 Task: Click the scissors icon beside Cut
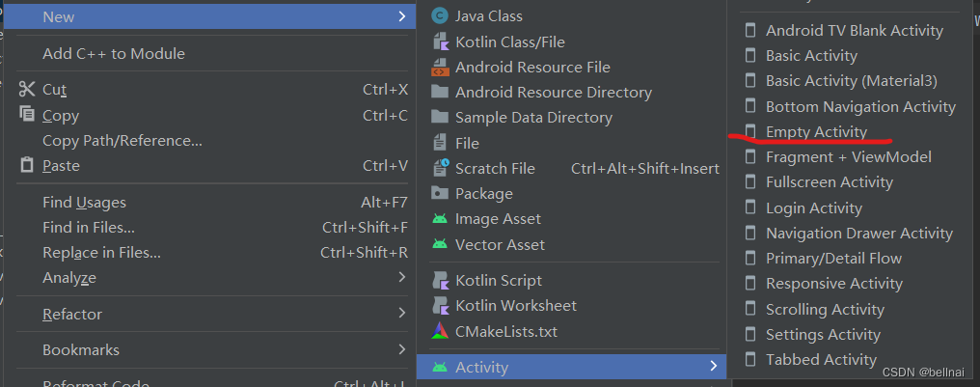point(27,90)
